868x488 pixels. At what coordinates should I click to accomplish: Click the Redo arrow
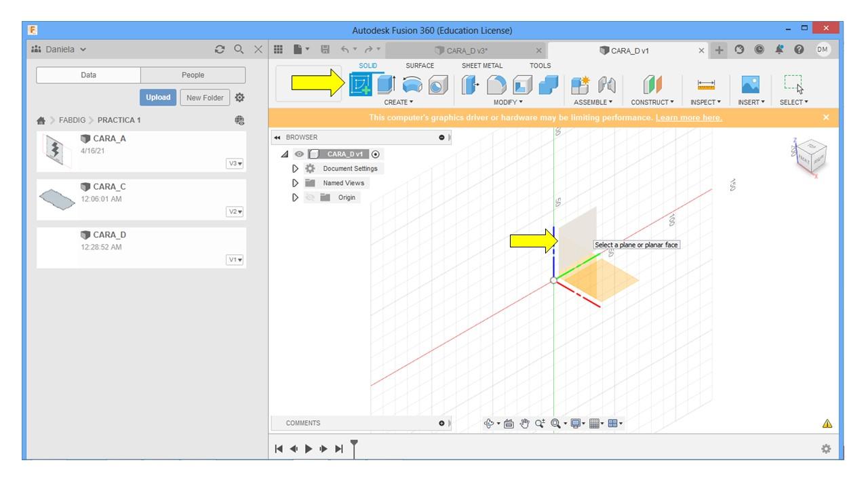pos(368,49)
